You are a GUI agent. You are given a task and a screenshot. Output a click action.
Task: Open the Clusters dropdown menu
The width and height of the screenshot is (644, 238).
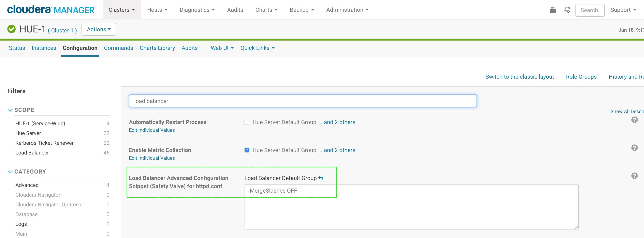(122, 10)
